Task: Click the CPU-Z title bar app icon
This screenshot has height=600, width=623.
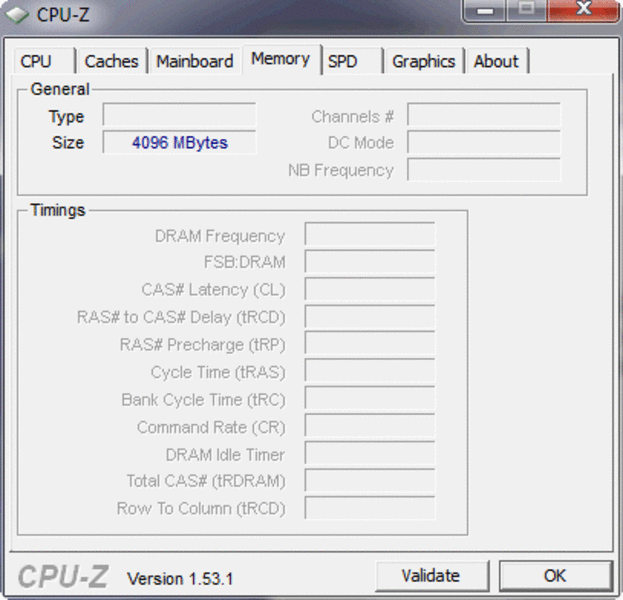Action: tap(17, 15)
